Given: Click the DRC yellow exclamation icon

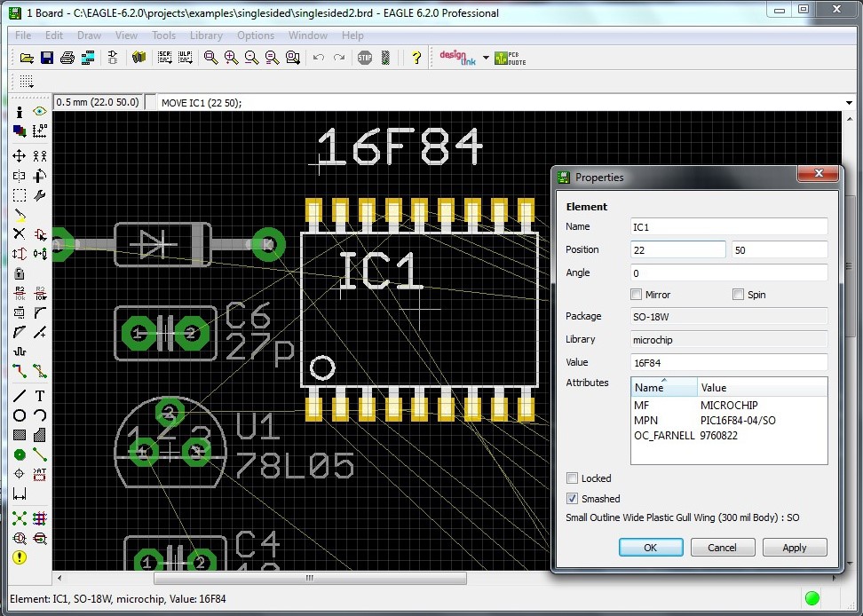Looking at the screenshot, I should click(19, 557).
